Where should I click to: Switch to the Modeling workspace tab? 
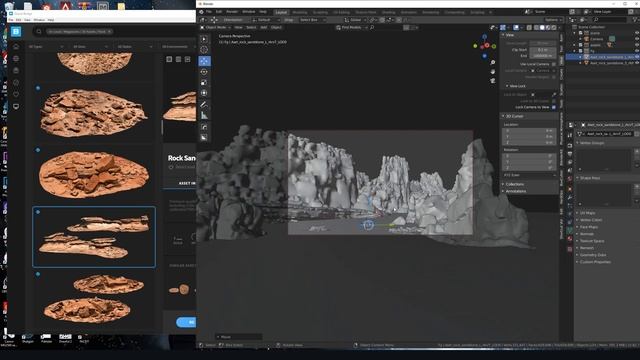(x=300, y=12)
